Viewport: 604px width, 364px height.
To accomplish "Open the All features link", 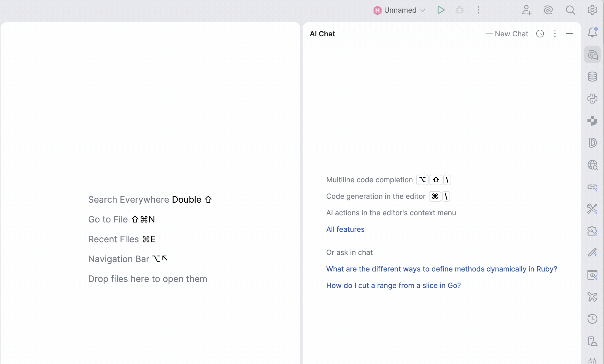I will coord(345,229).
